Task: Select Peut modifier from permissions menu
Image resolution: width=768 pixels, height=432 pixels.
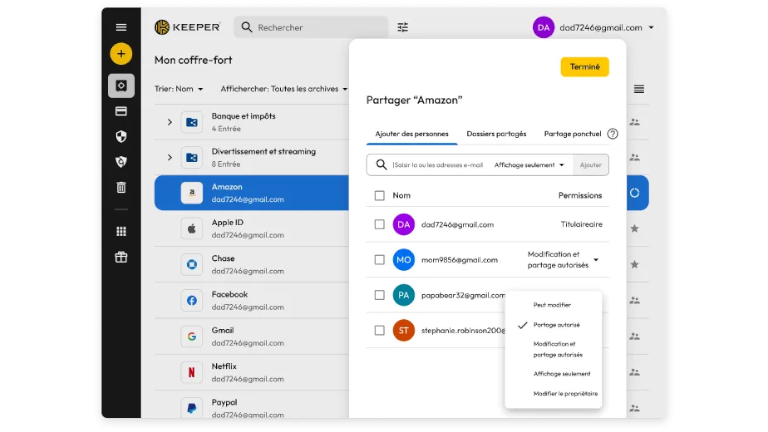Action: [552, 305]
